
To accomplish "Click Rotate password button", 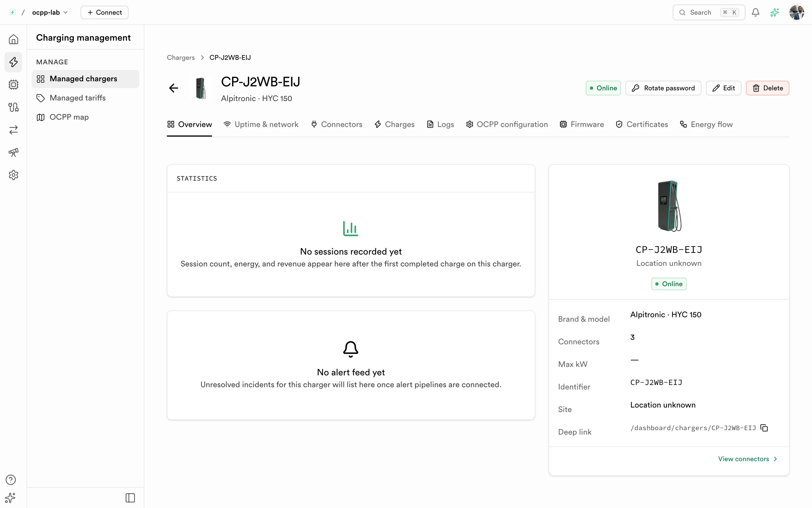I will pyautogui.click(x=663, y=88).
